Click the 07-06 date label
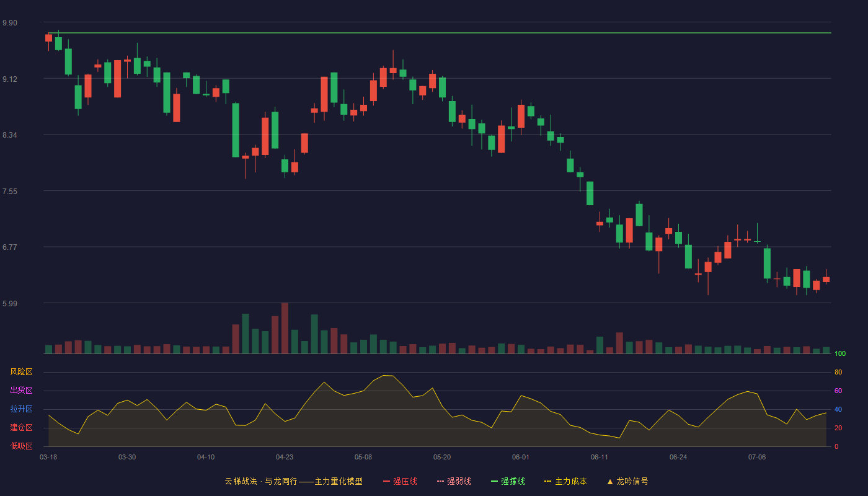This screenshot has width=868, height=496. tap(757, 457)
